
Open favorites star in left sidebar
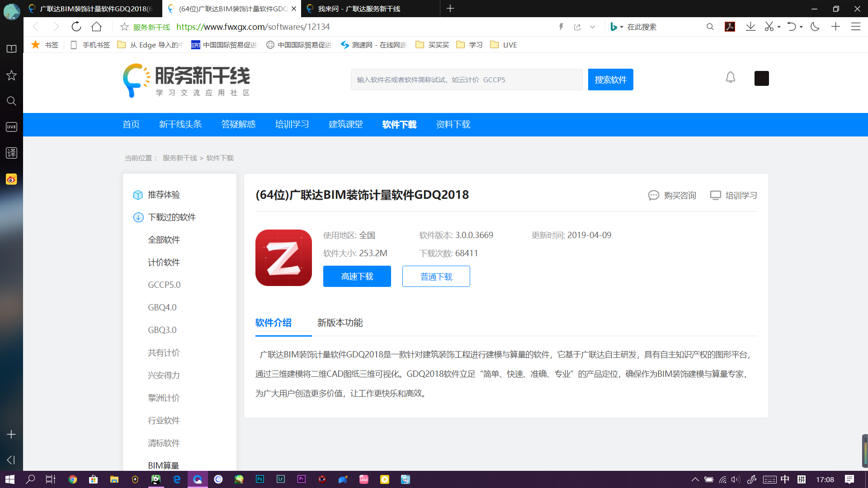[x=11, y=75]
